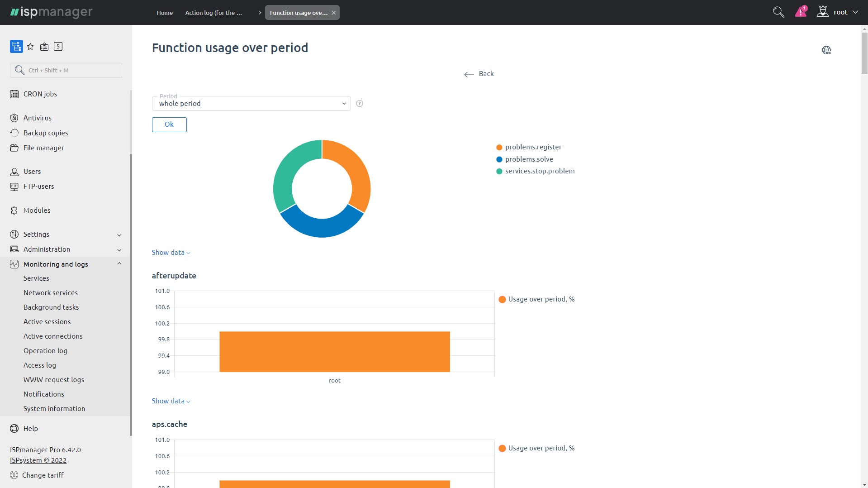The image size is (868, 488).
Task: Click the Administration laptop icon
Action: coord(14,249)
